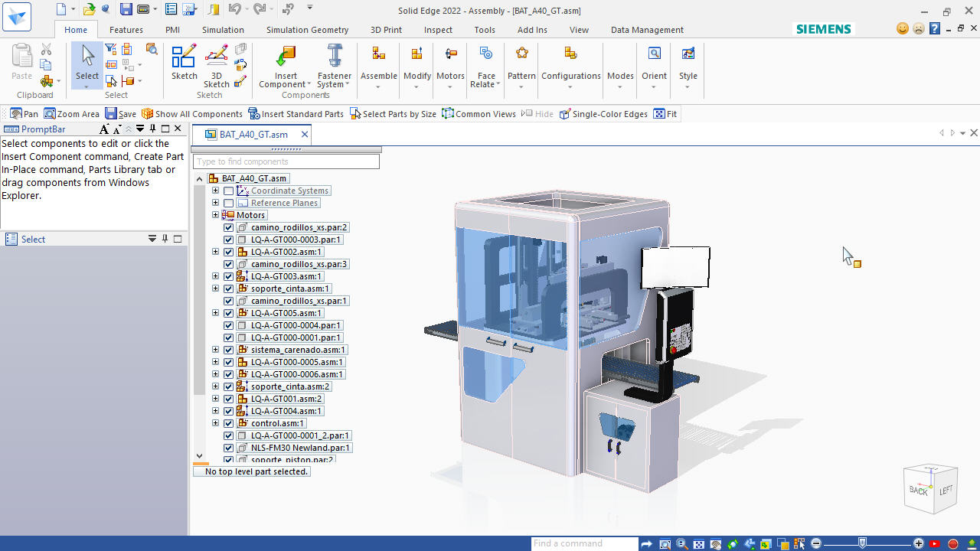The image size is (980, 551).
Task: Click the Find a command search box
Action: [584, 543]
